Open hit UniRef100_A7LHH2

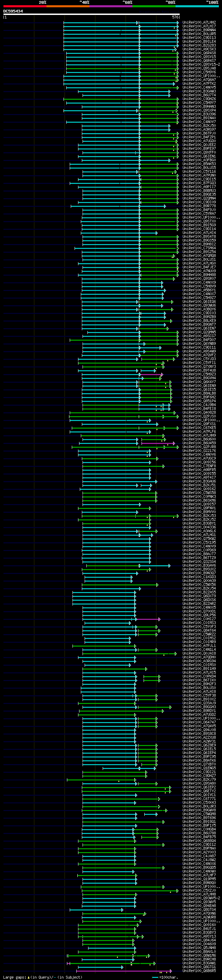click(199, 23)
